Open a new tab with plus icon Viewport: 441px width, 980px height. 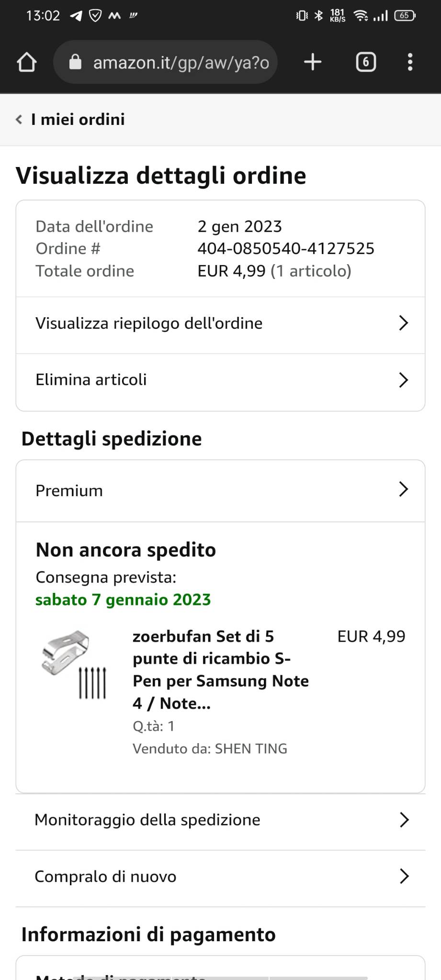[313, 62]
